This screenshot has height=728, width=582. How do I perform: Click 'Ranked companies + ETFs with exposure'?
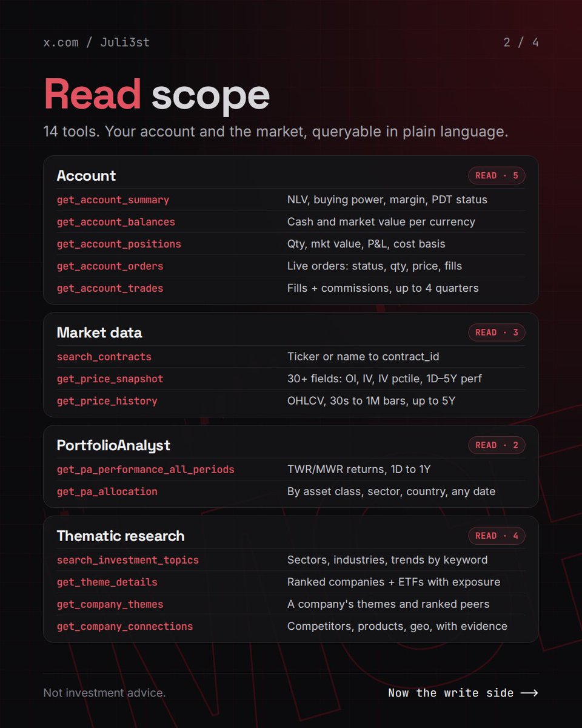(x=393, y=582)
